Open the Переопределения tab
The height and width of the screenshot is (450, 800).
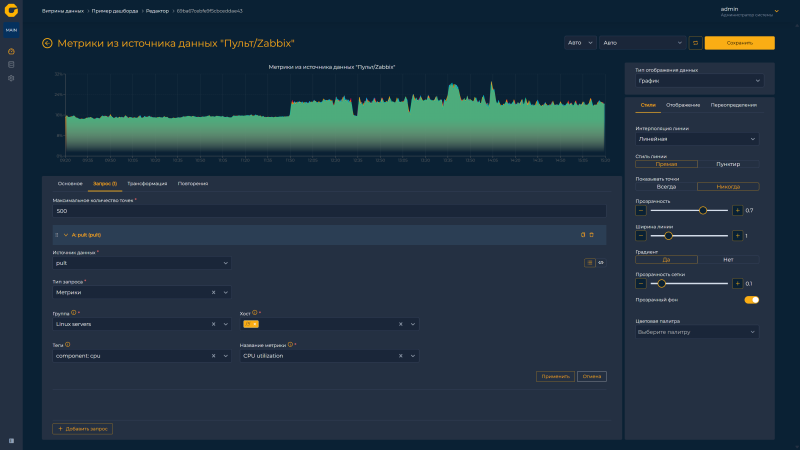click(734, 105)
